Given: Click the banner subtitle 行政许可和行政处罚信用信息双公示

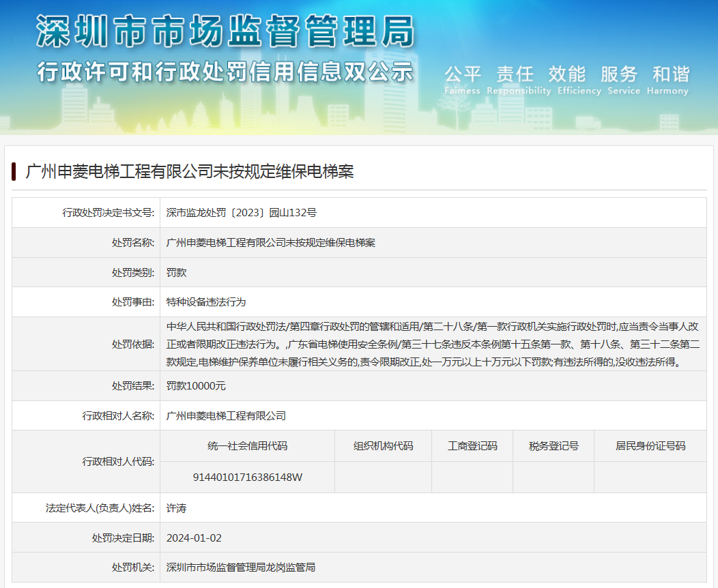Looking at the screenshot, I should tap(225, 72).
